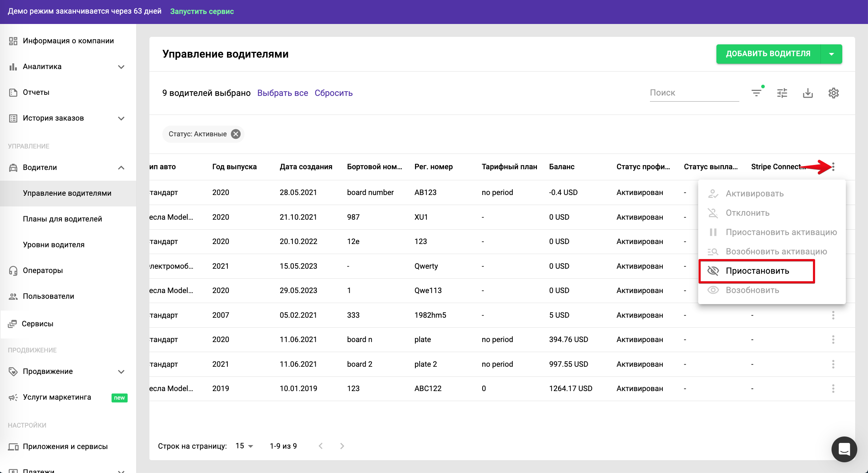Open the chat support bubble
The image size is (868, 473).
point(844,449)
